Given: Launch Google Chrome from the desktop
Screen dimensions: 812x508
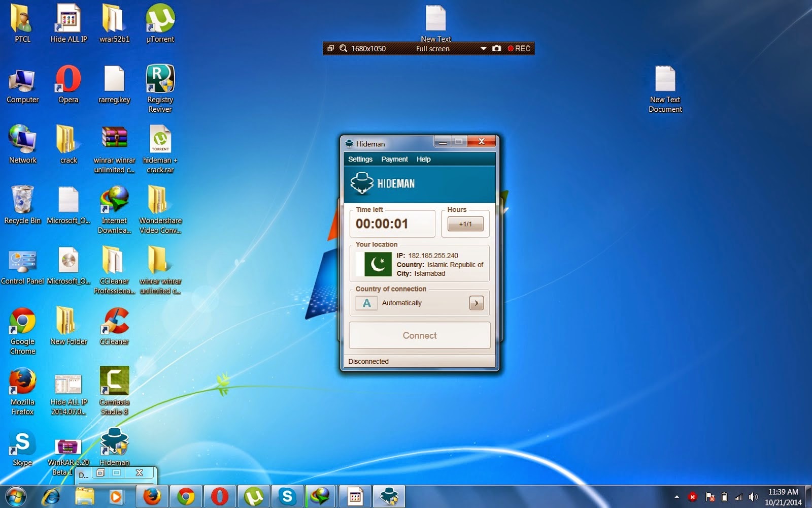Looking at the screenshot, I should [22, 330].
